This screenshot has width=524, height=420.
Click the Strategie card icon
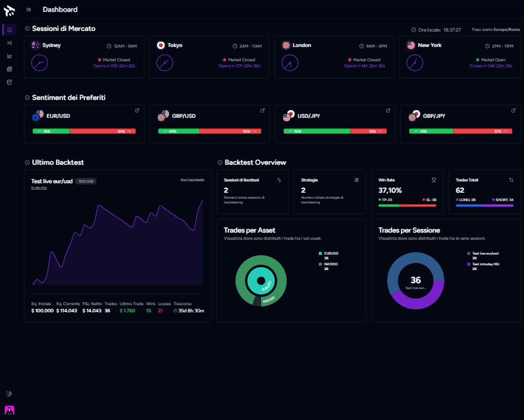pyautogui.click(x=357, y=180)
